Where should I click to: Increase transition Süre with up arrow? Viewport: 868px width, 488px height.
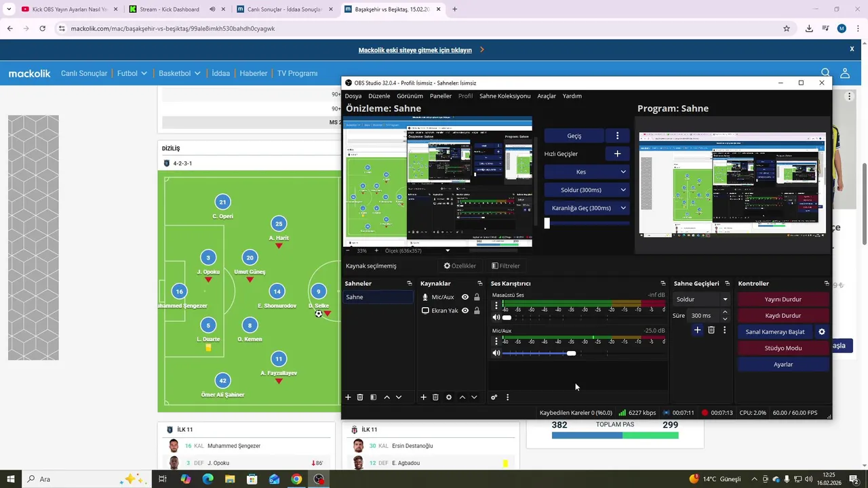(x=725, y=312)
